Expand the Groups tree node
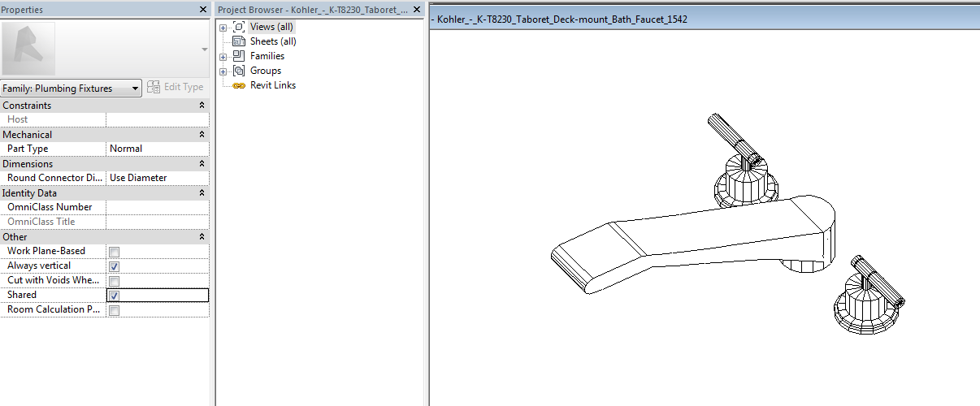 223,71
